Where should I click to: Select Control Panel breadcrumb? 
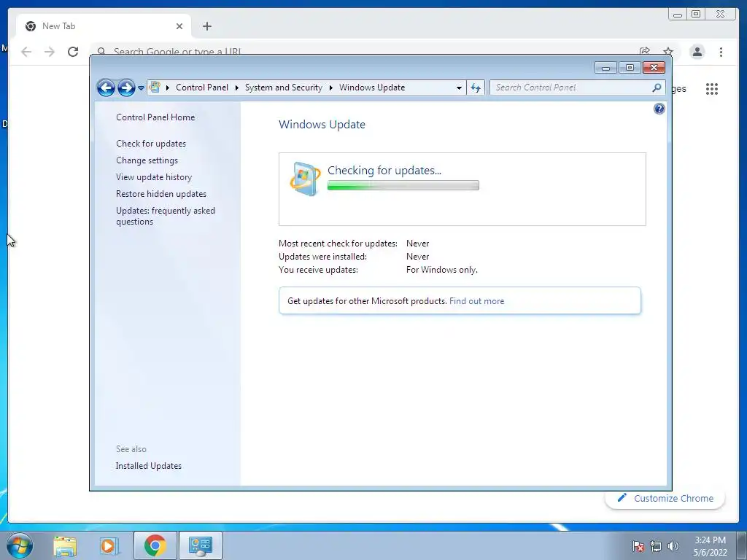[202, 87]
